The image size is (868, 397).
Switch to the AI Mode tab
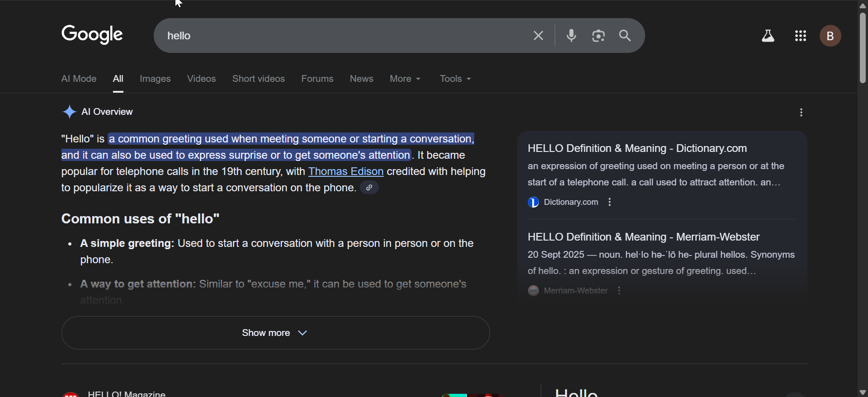tap(79, 79)
